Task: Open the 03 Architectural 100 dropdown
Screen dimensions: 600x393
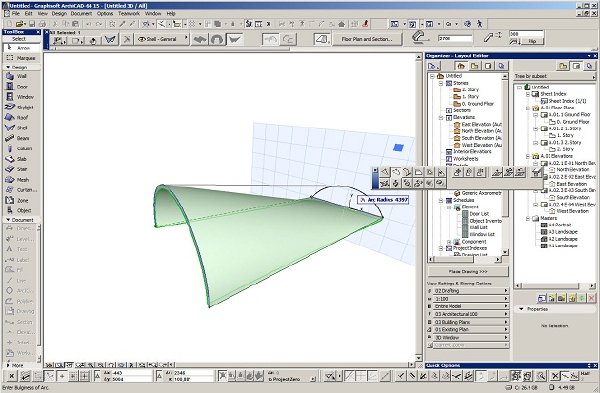Action: tap(471, 314)
